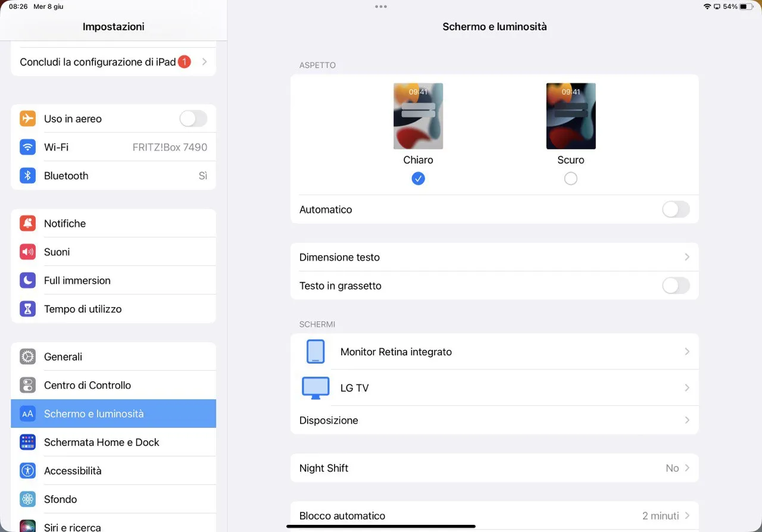The image size is (762, 532).
Task: Open the Dimensione testo settings
Action: pos(494,257)
